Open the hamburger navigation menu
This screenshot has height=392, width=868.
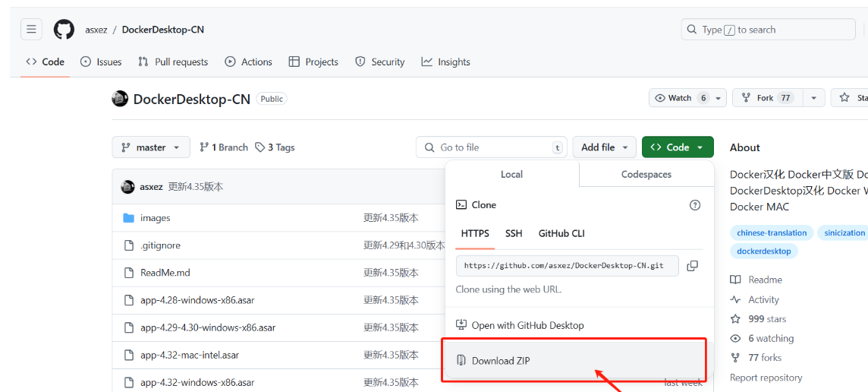point(31,30)
